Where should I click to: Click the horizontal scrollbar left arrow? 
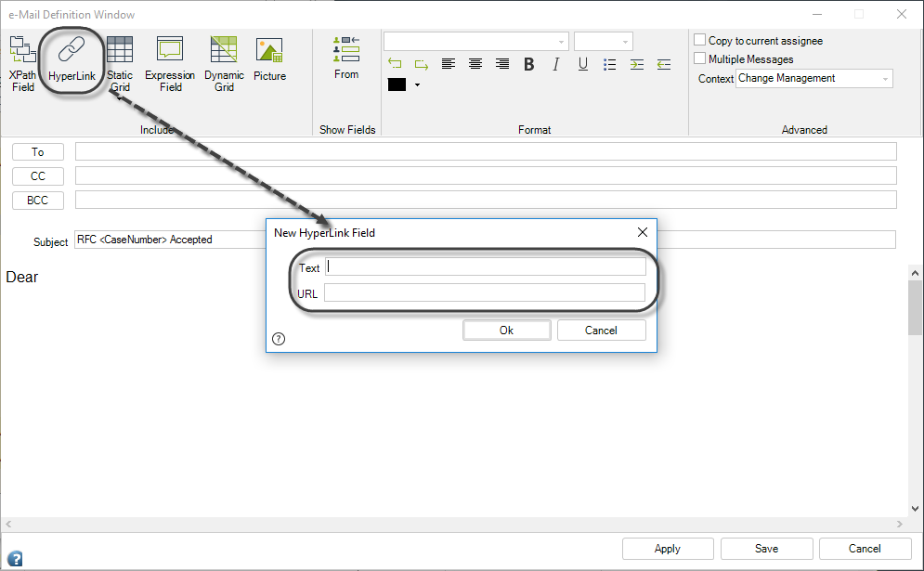tap(8, 524)
